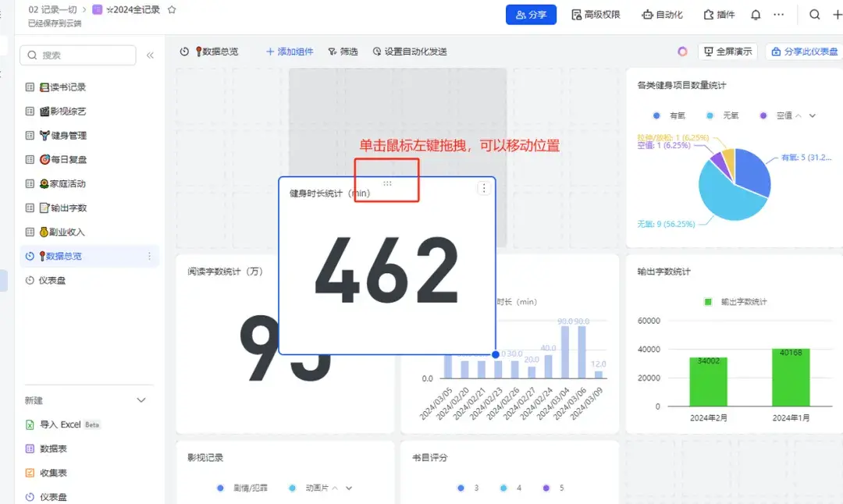Collapse the 新建 section chevron
843x504 pixels.
[x=141, y=400]
